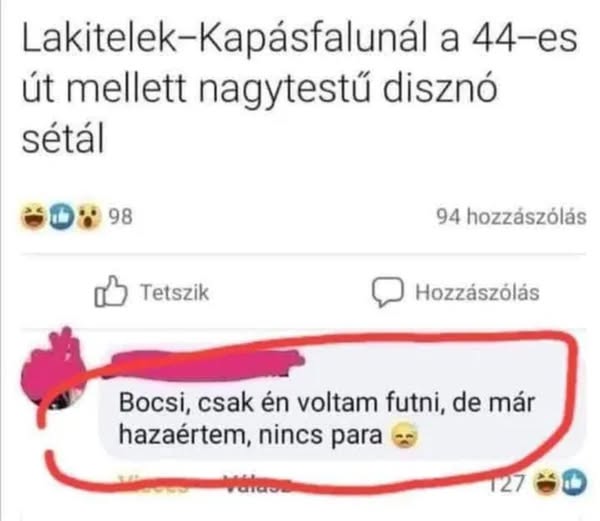600x521 pixels.
Task: Click the comment text starting with Bocsi
Action: [326, 419]
